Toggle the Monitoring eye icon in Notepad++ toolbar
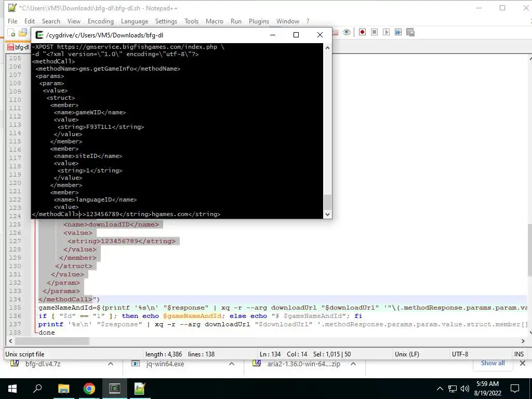Viewport: 532px width, 399px height. pos(347,32)
